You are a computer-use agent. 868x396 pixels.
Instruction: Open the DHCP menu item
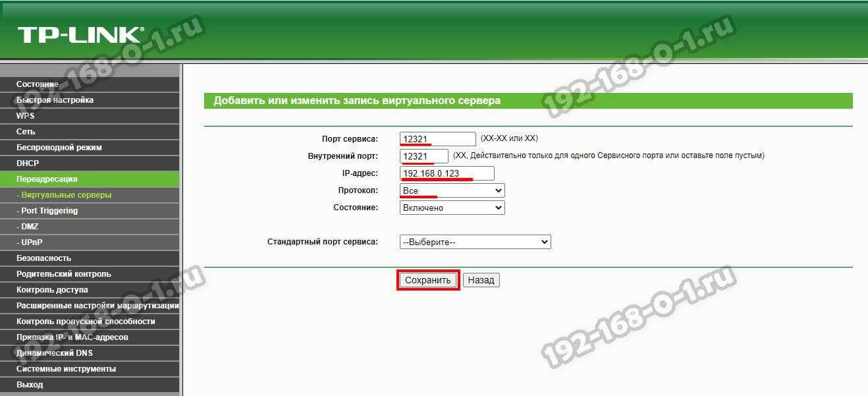coord(28,163)
